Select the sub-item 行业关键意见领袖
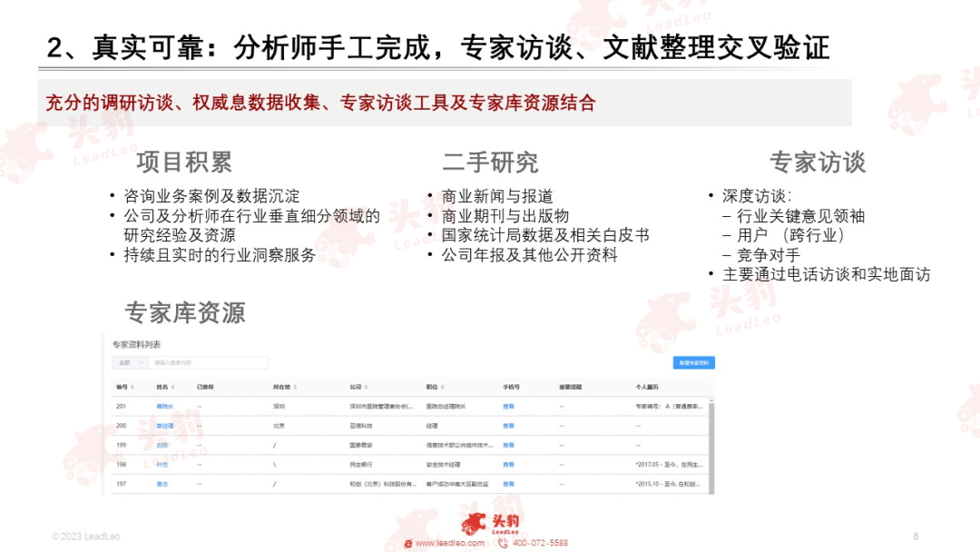 (x=800, y=216)
